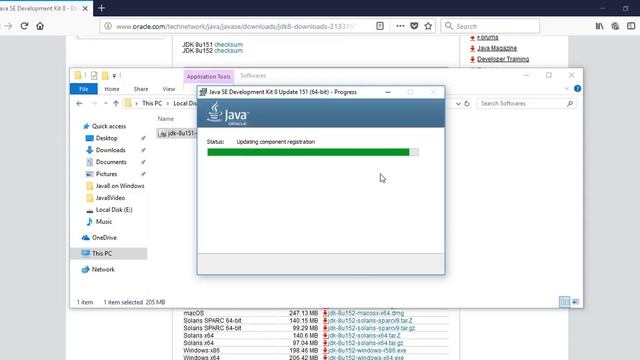Download jdk-8u152-solaris-x64.tar.Z
The image size is (640, 360).
point(364,336)
